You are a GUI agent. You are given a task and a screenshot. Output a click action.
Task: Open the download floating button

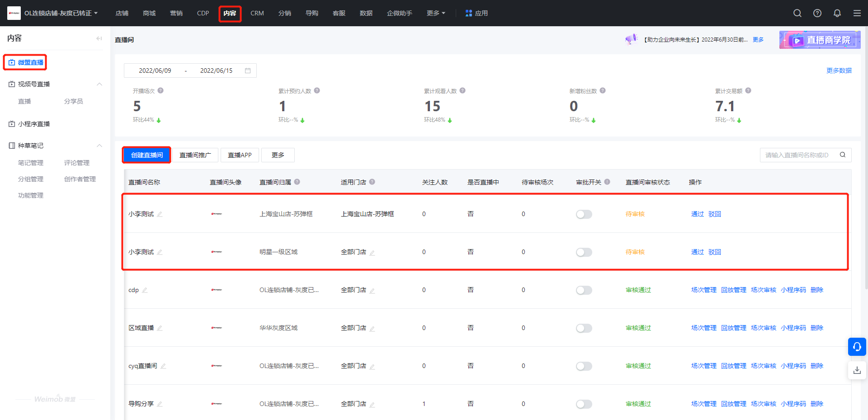tap(857, 370)
